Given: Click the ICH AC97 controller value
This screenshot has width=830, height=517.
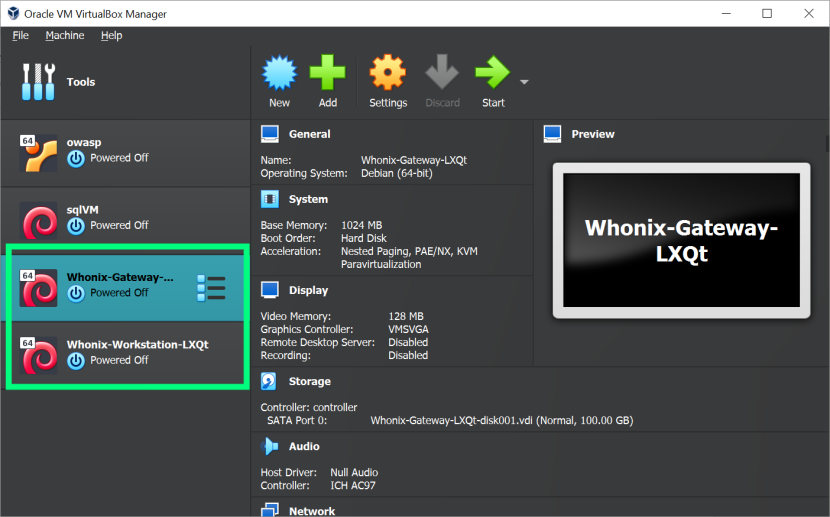Looking at the screenshot, I should 353,486.
